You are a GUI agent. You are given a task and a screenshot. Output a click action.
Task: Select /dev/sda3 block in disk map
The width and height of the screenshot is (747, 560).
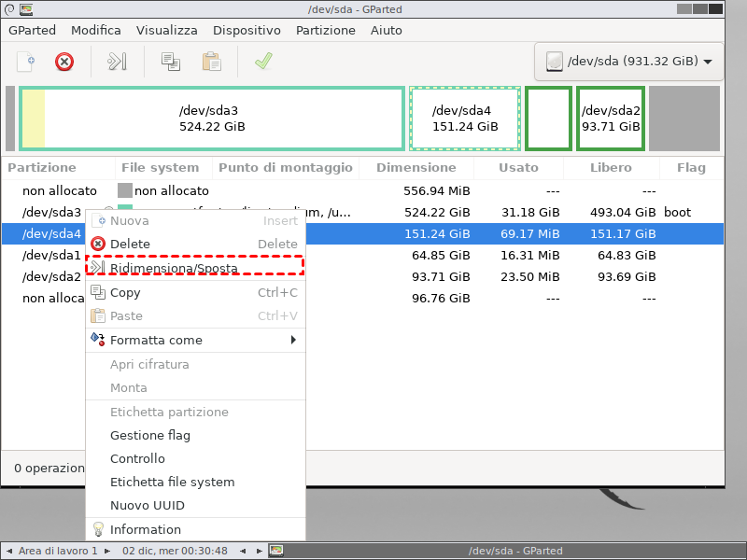(x=212, y=119)
